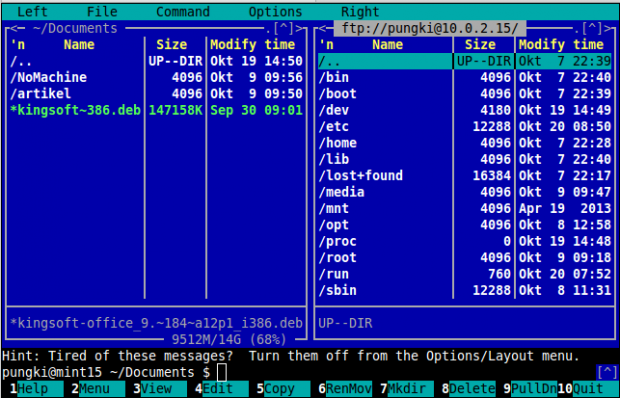Click the command prompt input line
620x398 pixels.
pos(299,372)
